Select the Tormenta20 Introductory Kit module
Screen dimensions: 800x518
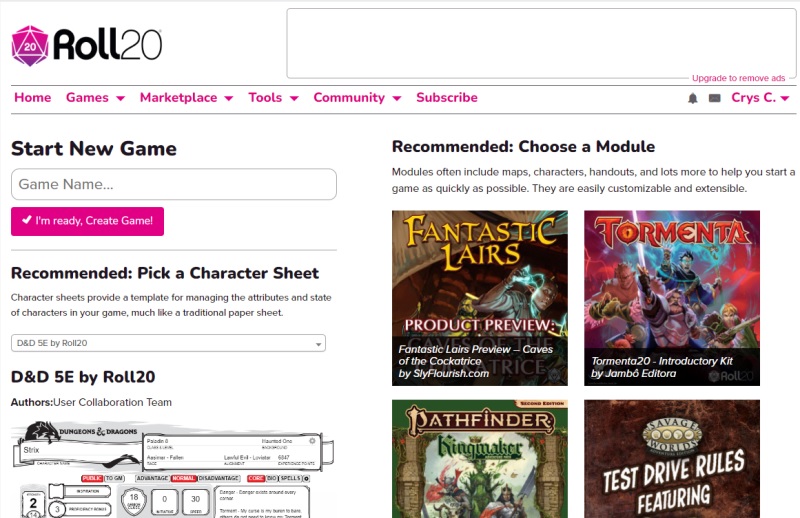672,298
